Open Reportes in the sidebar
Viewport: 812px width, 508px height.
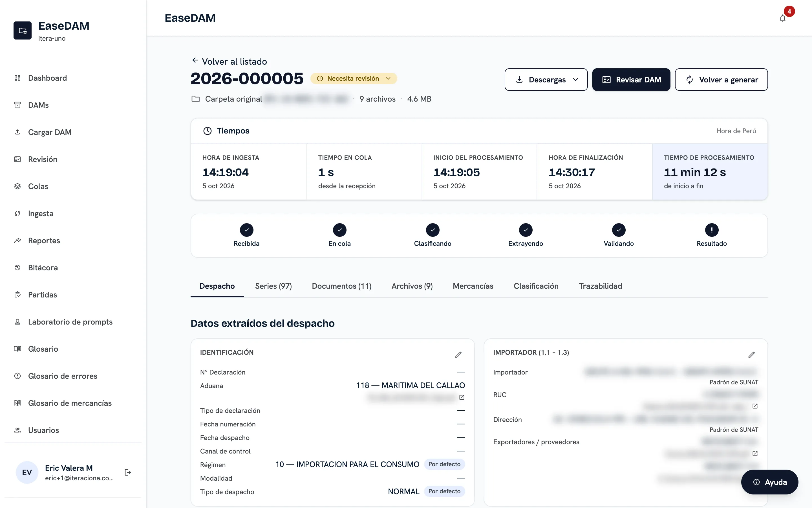tap(73, 240)
